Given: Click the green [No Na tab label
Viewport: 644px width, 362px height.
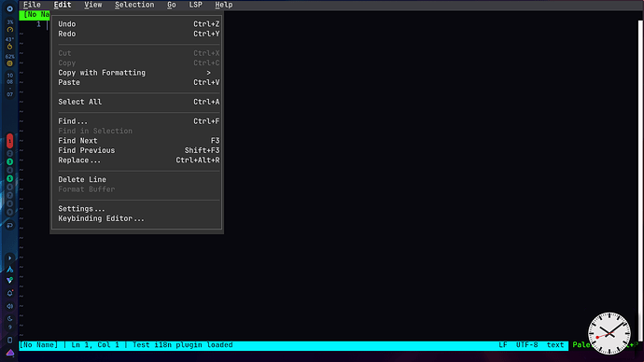Looking at the screenshot, I should (35, 15).
